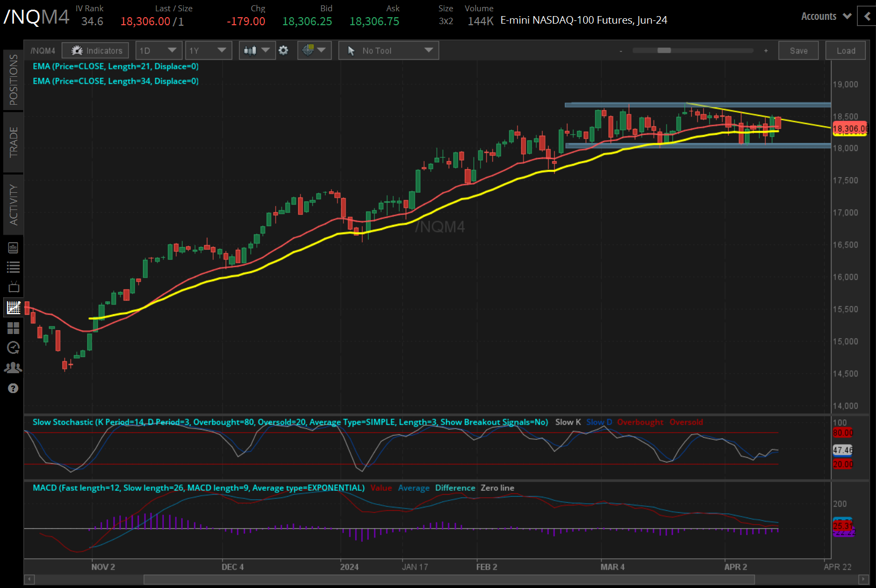
Task: Open the No Tool dropdown
Action: (x=388, y=50)
